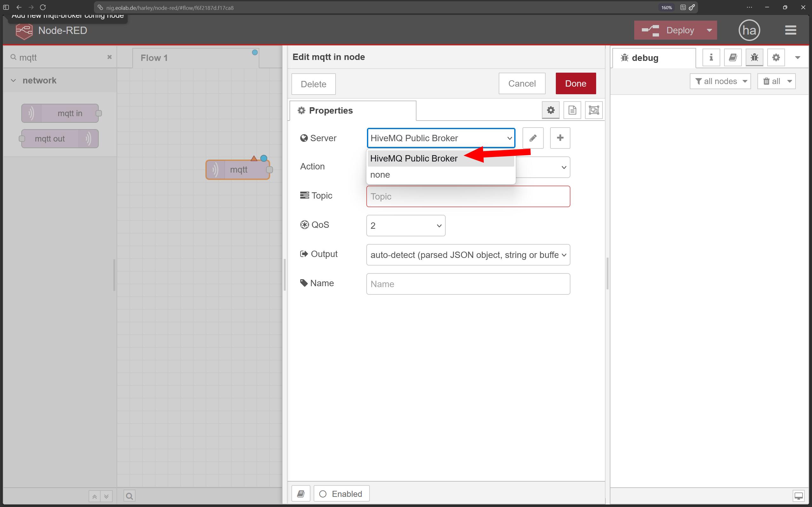The width and height of the screenshot is (812, 507).
Task: Open node description document icon
Action: (x=572, y=110)
